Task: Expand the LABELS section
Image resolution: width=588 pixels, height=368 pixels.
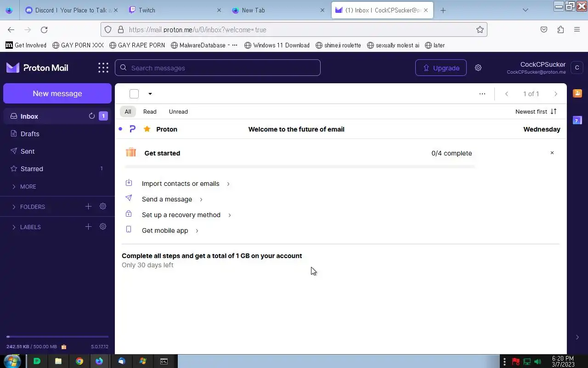Action: (27, 227)
